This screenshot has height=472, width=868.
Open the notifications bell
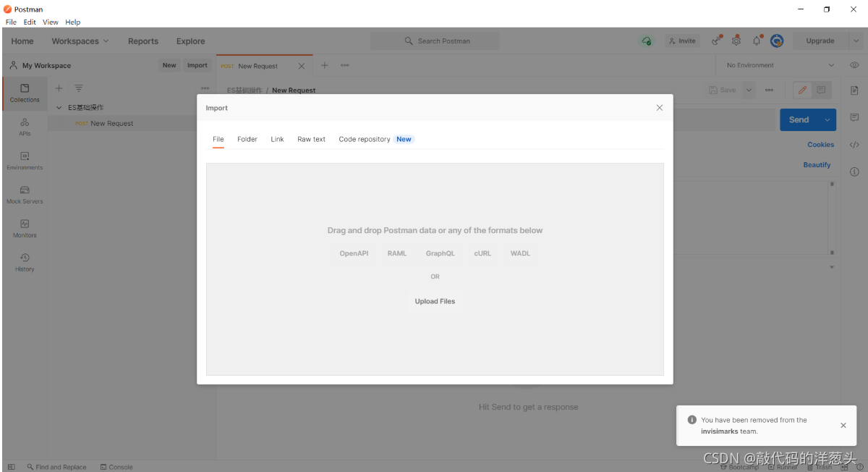pyautogui.click(x=757, y=41)
